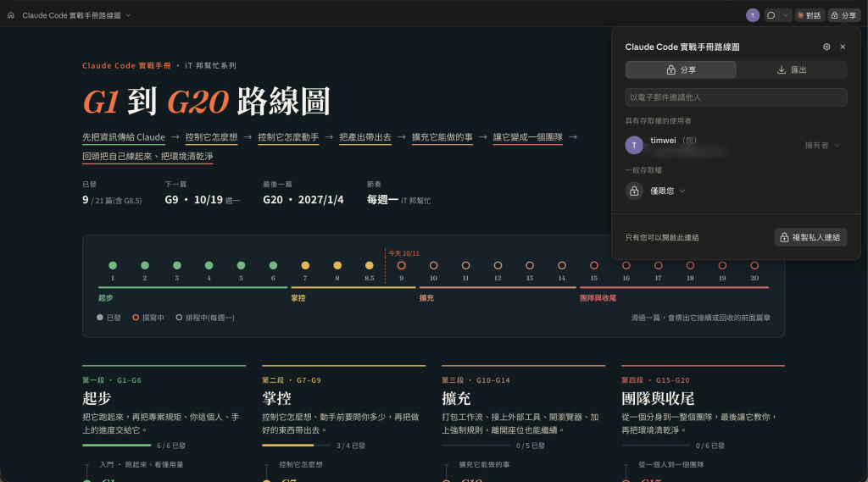868x482 pixels.
Task: Click the 今天 10/11 marker label
Action: tap(403, 253)
